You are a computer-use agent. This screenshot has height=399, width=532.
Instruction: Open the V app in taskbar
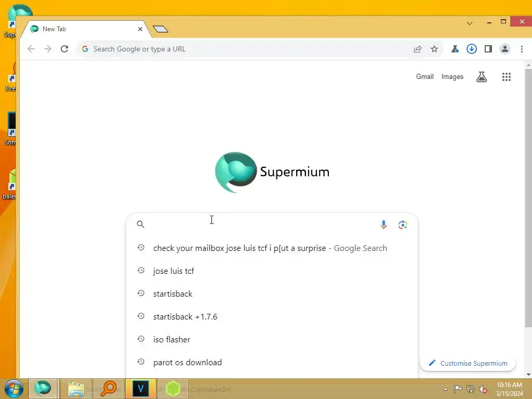tap(141, 389)
